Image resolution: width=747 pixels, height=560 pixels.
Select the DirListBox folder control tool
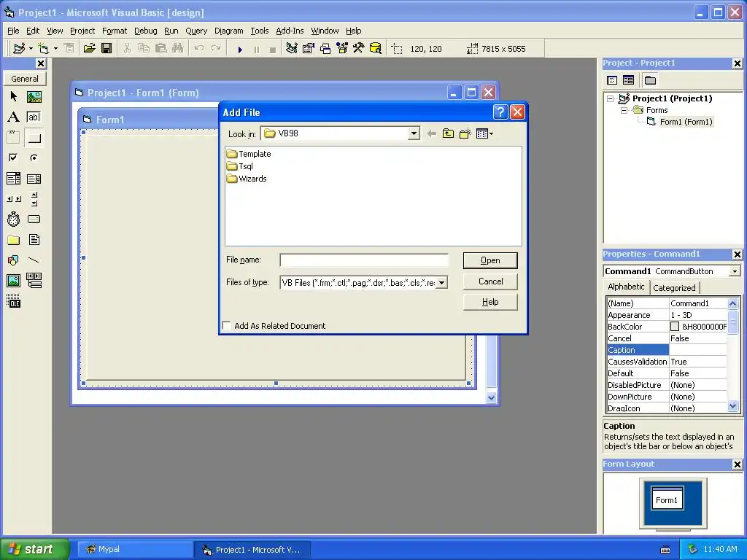(x=13, y=239)
